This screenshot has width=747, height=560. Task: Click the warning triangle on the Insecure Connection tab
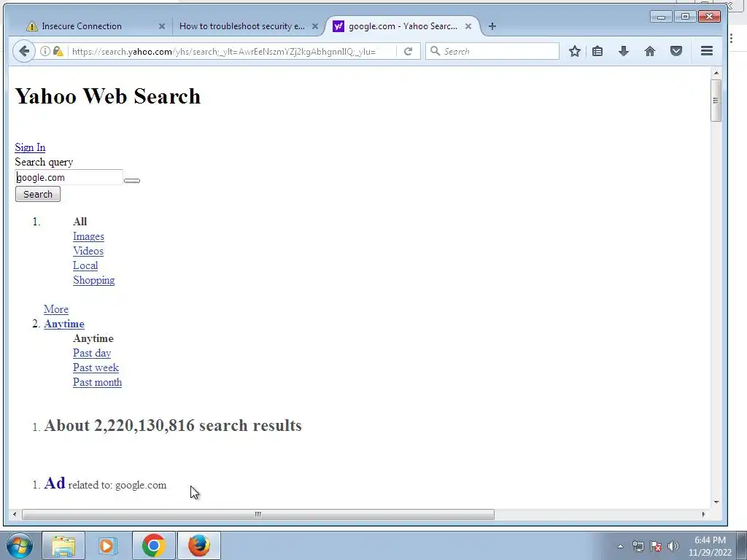click(x=32, y=26)
